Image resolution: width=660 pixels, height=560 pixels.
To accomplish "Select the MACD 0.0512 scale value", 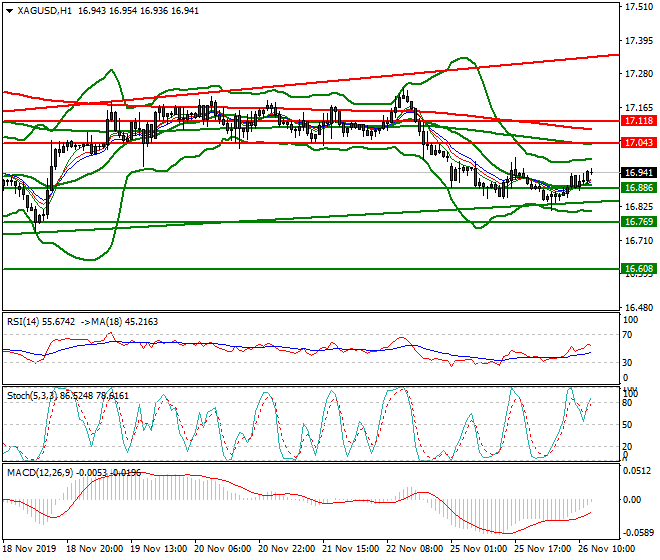I will (x=638, y=471).
